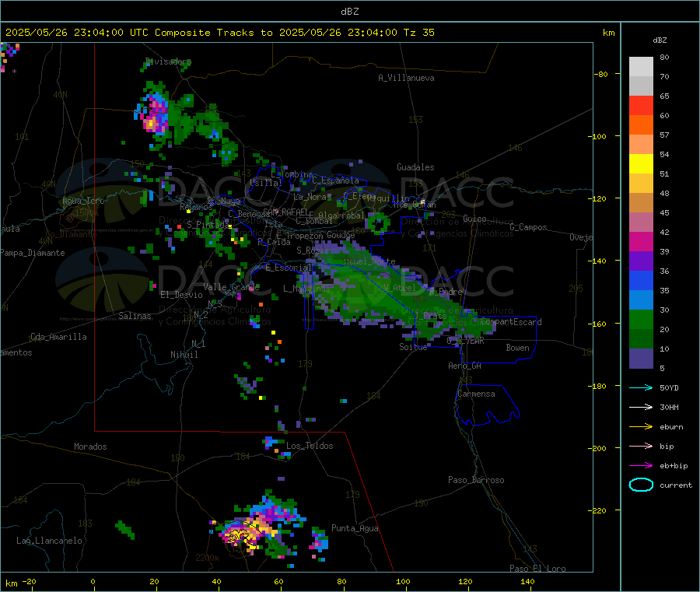Click the 'Cda_Amarilla' map label
700x592 pixels.
pos(58,337)
